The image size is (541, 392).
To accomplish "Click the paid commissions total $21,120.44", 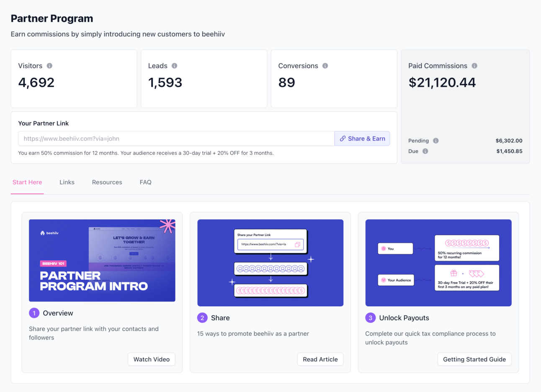I will click(442, 82).
